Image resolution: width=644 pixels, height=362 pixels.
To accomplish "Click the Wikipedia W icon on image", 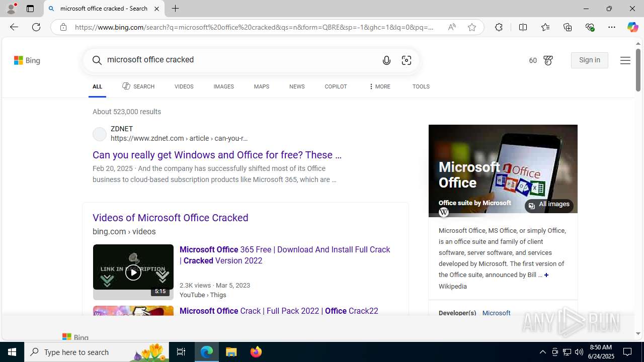I will point(443,212).
